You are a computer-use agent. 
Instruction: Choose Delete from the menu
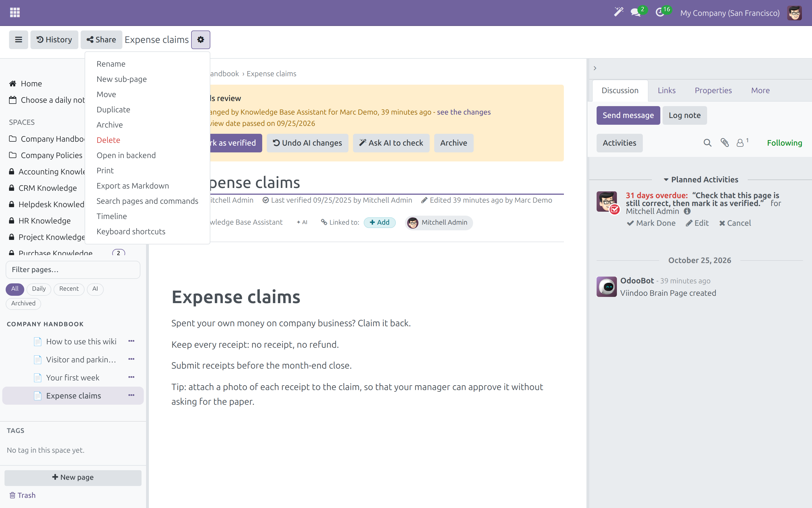click(x=108, y=140)
